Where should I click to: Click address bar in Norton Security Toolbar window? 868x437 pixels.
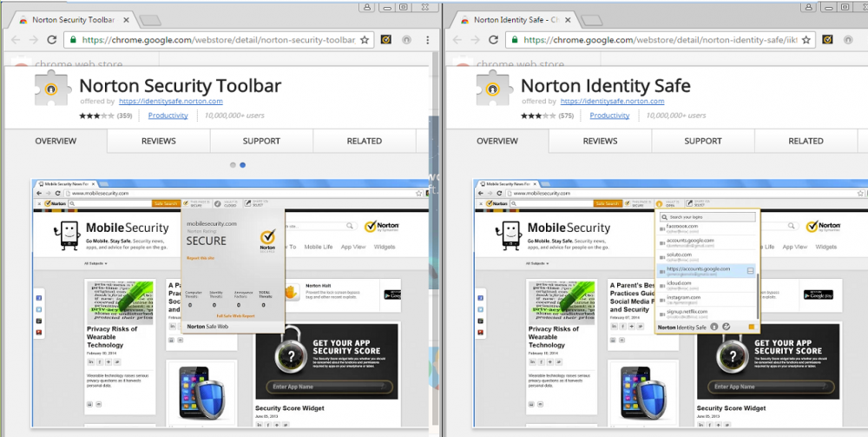point(219,40)
